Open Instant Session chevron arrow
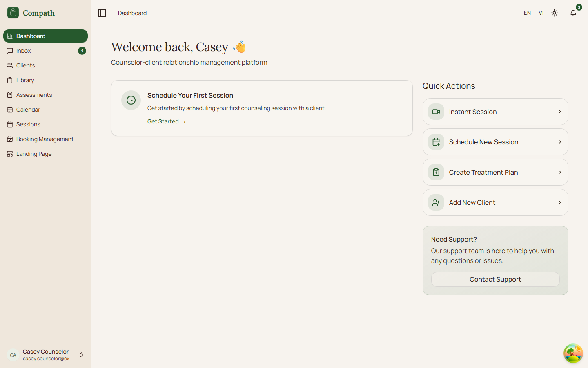 coord(559,112)
